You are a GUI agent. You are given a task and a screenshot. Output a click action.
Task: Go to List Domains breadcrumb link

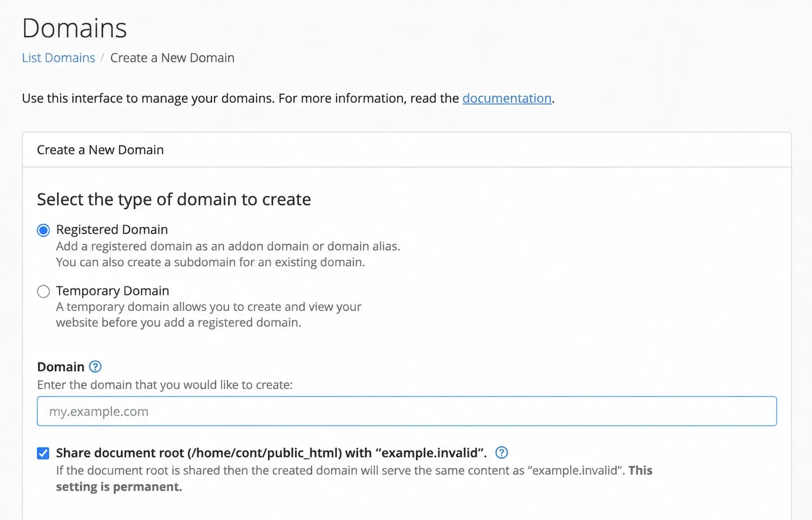(59, 57)
